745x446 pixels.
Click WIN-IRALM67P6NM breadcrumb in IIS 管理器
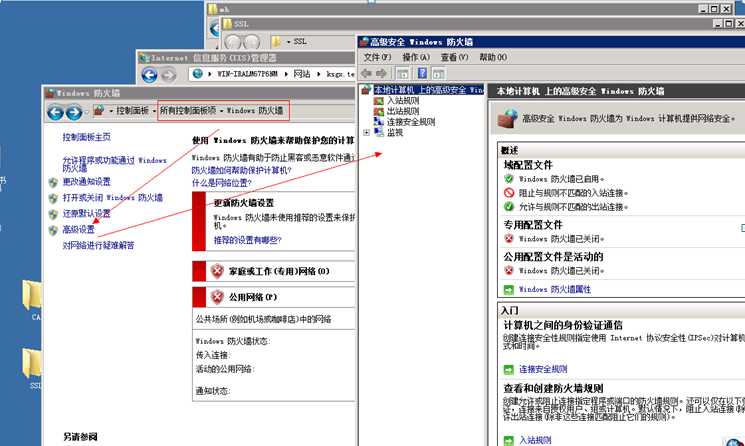pyautogui.click(x=247, y=74)
